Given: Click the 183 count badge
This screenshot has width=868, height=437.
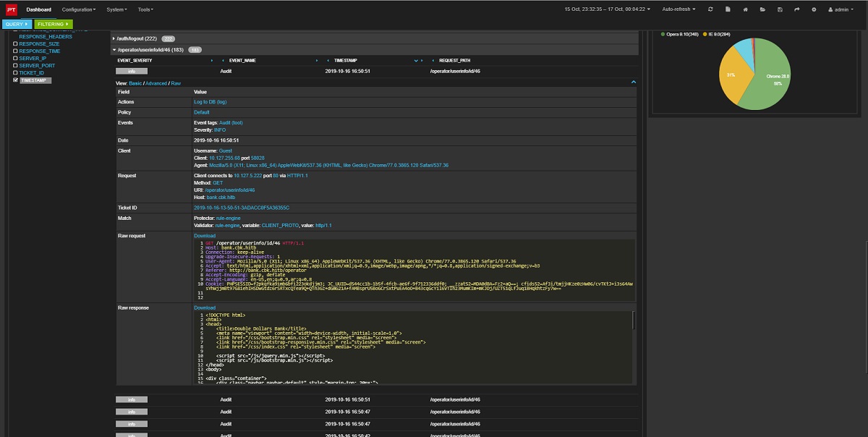Looking at the screenshot, I should click(195, 50).
